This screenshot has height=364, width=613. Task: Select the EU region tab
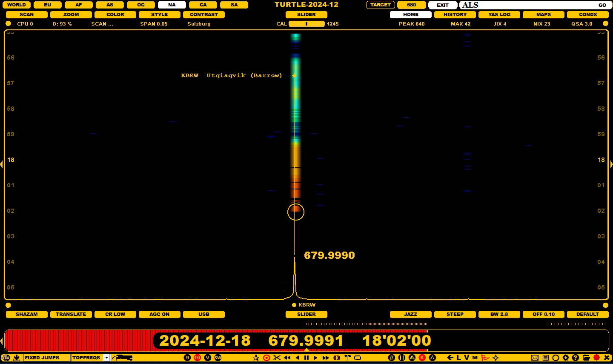[x=47, y=5]
